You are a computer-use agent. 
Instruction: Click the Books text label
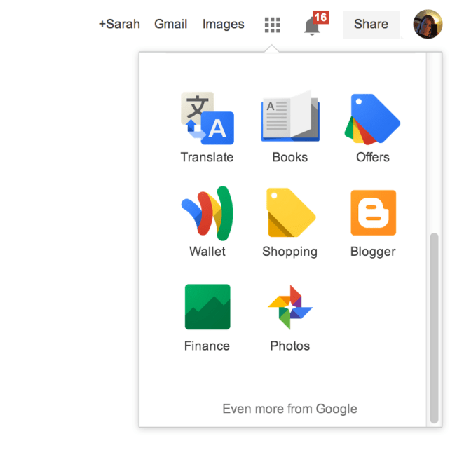pos(289,157)
